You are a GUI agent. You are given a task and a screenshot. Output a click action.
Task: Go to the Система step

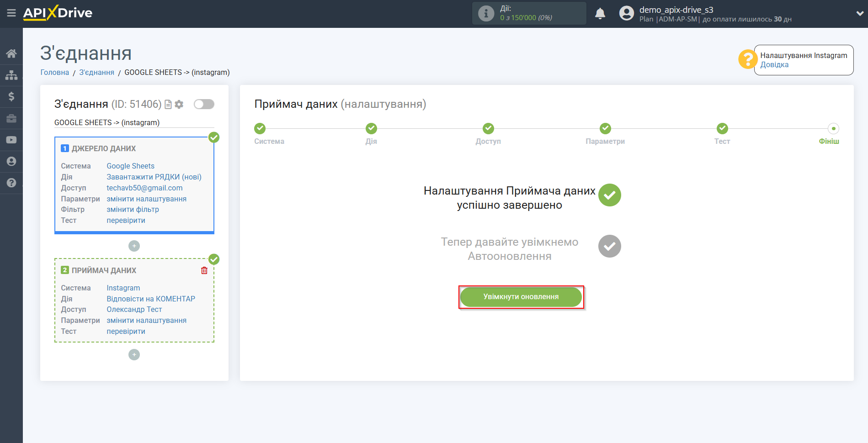pyautogui.click(x=260, y=128)
